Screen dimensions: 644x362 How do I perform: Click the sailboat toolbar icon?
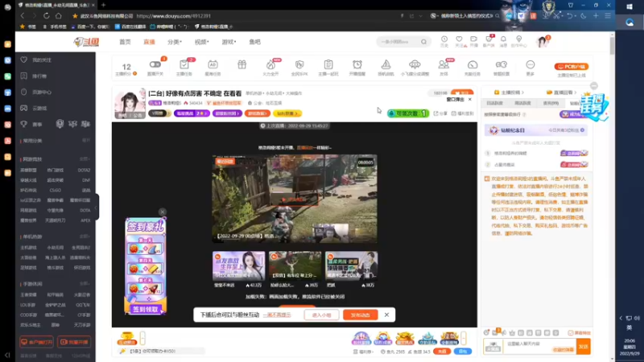click(386, 64)
